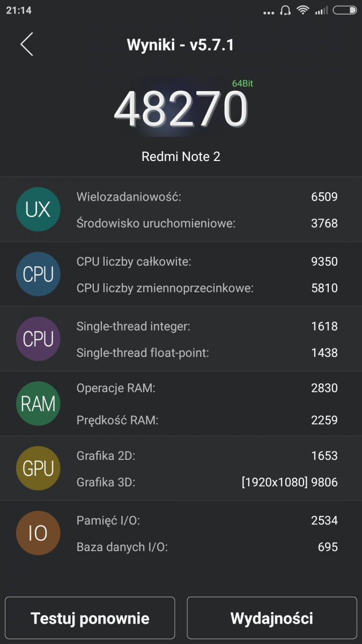Tap the back arrow icon
Viewport: 362px width, 644px height.
click(27, 44)
